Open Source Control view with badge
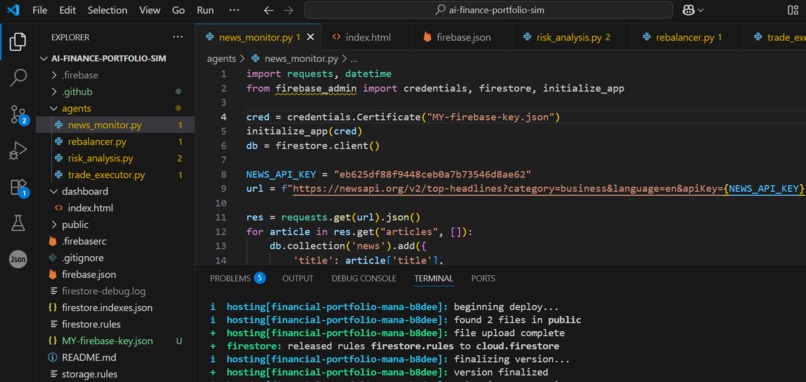Viewport: 806px width, 382px height. click(x=19, y=116)
